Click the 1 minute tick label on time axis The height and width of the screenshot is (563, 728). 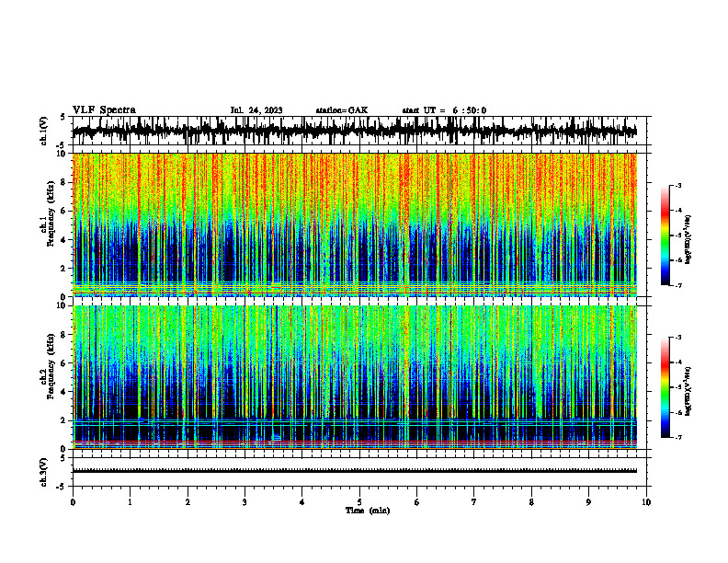(x=130, y=502)
